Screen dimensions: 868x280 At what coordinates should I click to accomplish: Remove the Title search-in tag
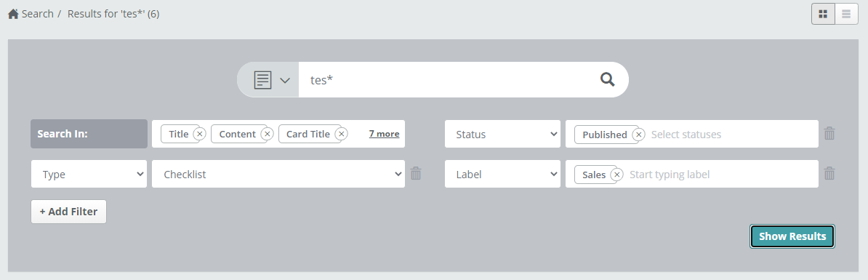(x=200, y=134)
